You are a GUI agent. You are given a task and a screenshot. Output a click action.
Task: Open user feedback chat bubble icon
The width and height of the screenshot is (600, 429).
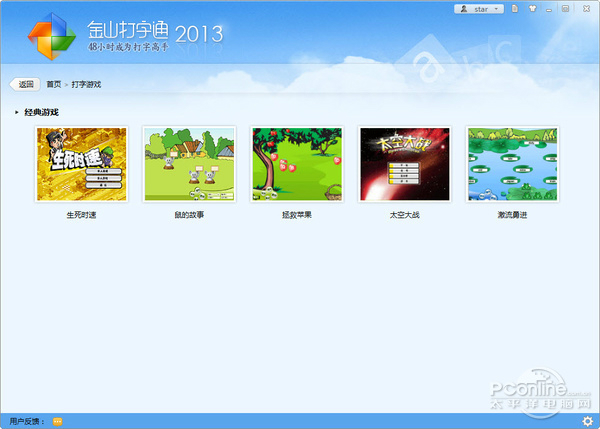(57, 421)
